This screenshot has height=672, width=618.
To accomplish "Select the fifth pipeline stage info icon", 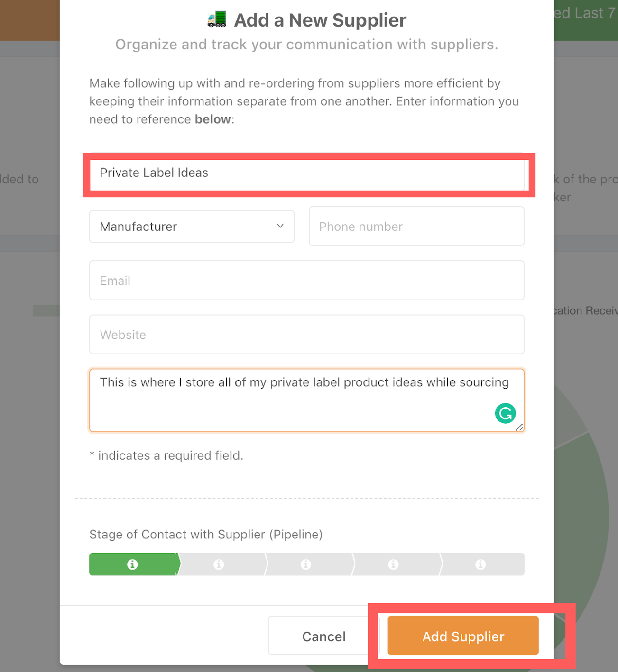I will 480,564.
